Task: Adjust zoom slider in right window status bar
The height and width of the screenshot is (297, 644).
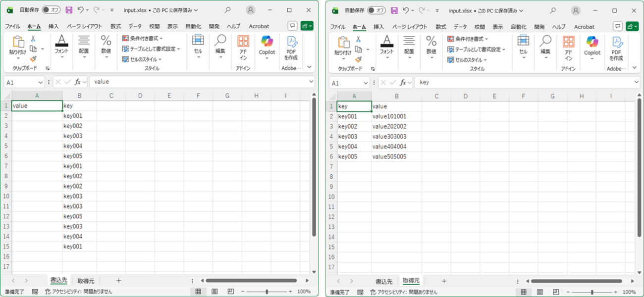Action: point(592,292)
